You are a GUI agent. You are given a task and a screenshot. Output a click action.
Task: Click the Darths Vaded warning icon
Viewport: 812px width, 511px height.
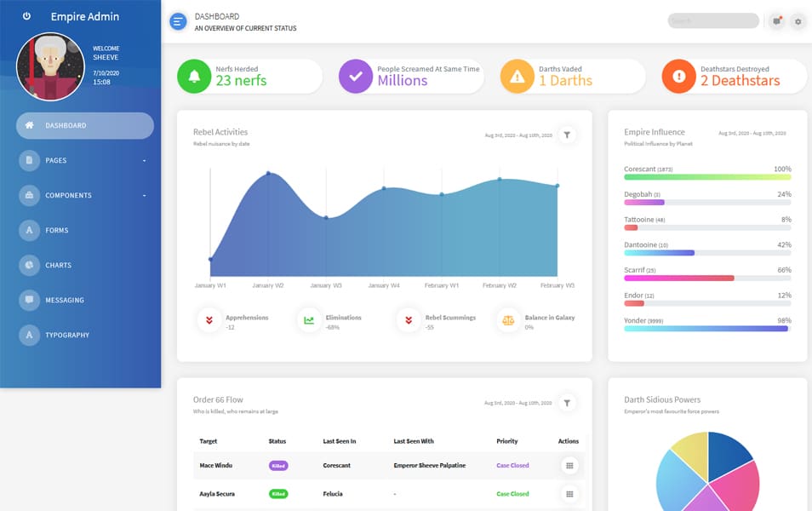point(516,75)
